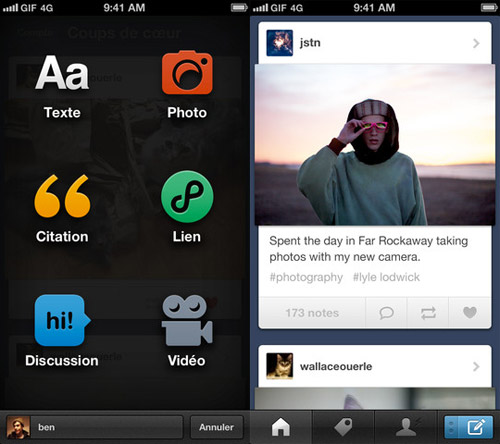
Task: View the 173 notes count
Action: tap(312, 313)
